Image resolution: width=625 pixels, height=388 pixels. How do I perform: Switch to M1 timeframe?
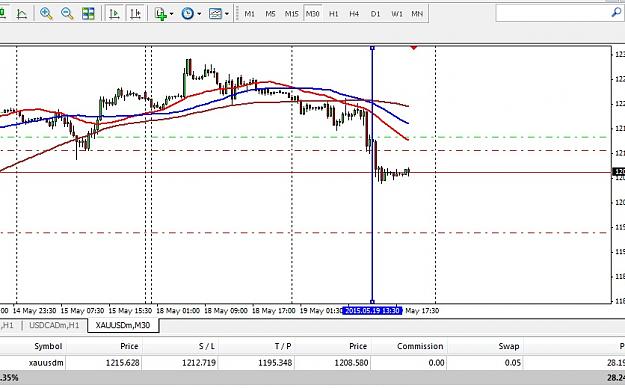click(x=250, y=14)
